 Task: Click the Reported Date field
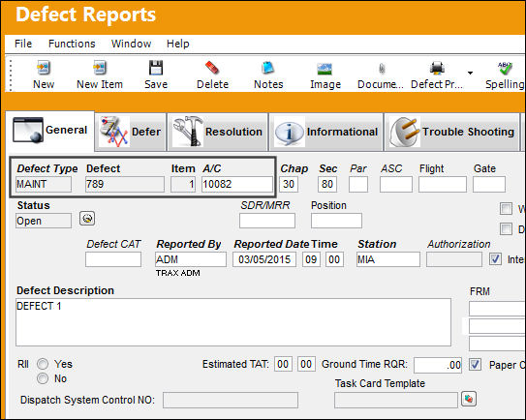pos(264,259)
